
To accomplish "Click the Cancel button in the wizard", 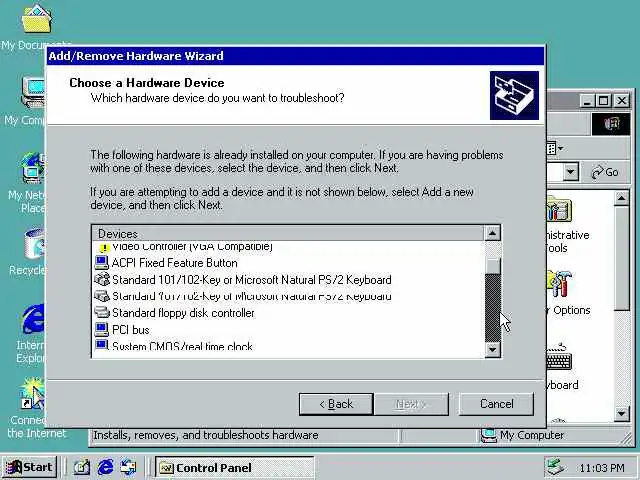I will tap(496, 404).
